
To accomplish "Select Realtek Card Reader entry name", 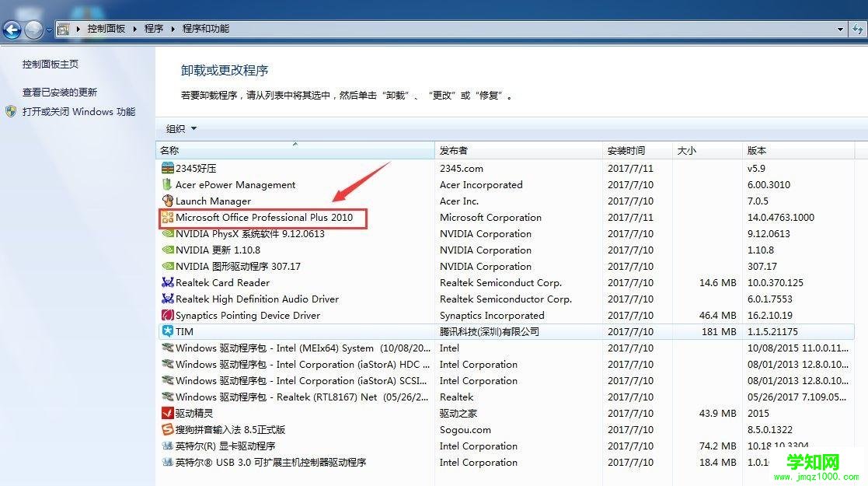I will pyautogui.click(x=222, y=282).
